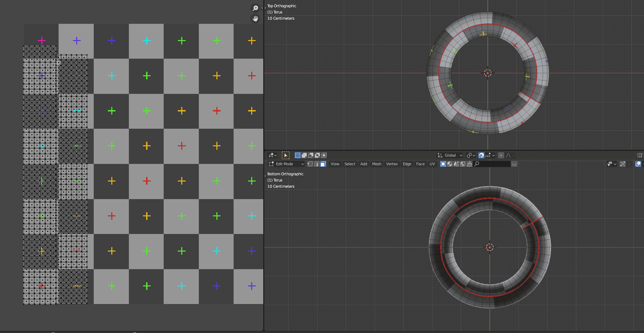
Task: Switch to vertex select mode
Action: [310, 164]
